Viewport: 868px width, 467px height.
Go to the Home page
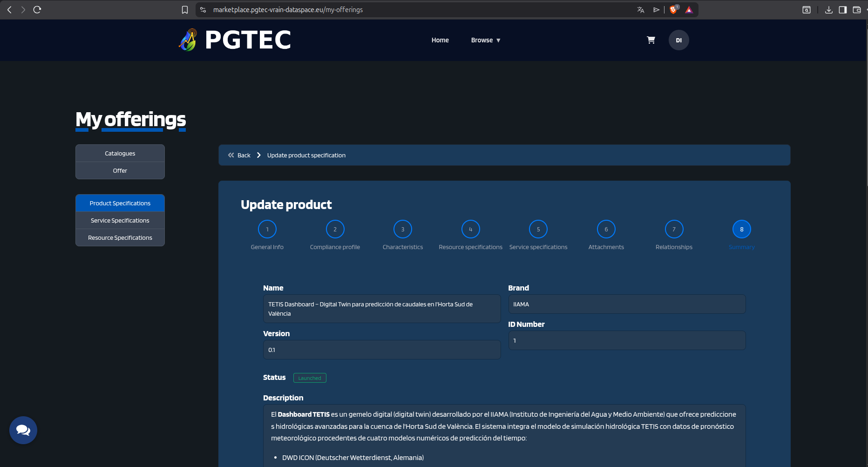(440, 40)
